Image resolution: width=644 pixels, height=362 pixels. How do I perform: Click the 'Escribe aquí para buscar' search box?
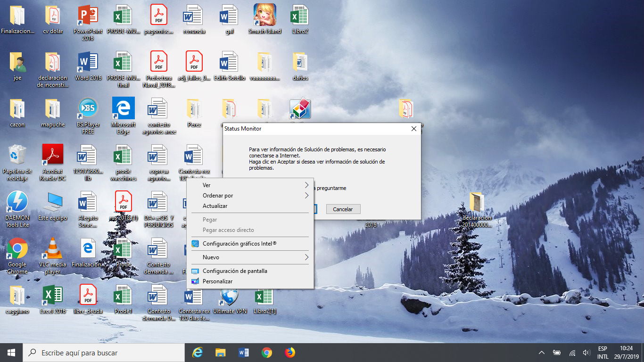pyautogui.click(x=104, y=353)
